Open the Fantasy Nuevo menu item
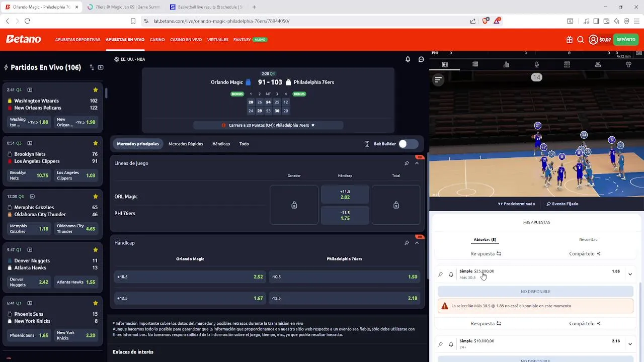The height and width of the screenshot is (362, 644). pyautogui.click(x=250, y=40)
